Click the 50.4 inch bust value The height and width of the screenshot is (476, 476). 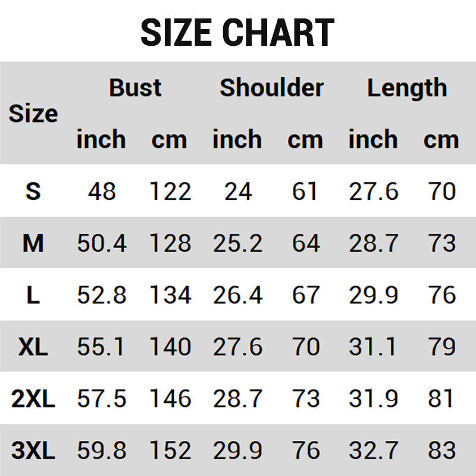tap(101, 243)
